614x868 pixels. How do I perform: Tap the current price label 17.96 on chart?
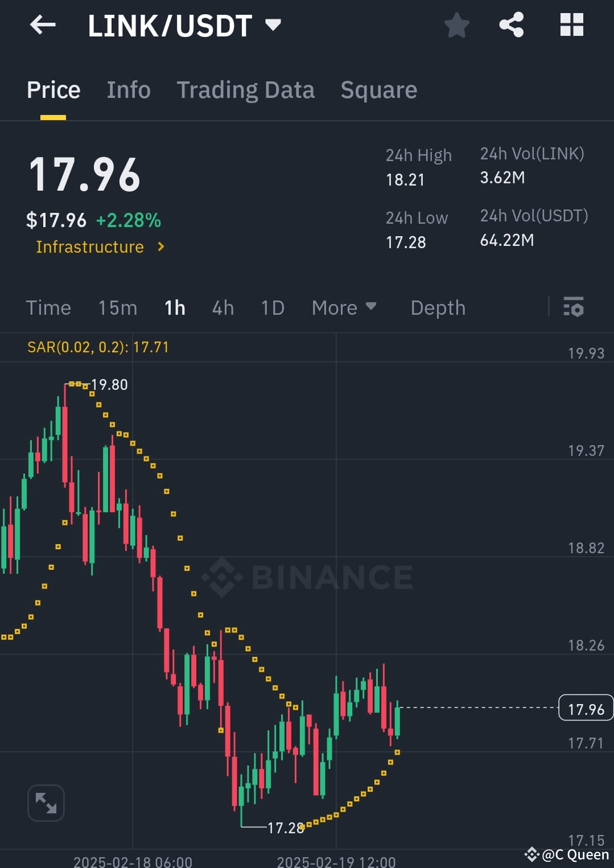click(x=586, y=709)
